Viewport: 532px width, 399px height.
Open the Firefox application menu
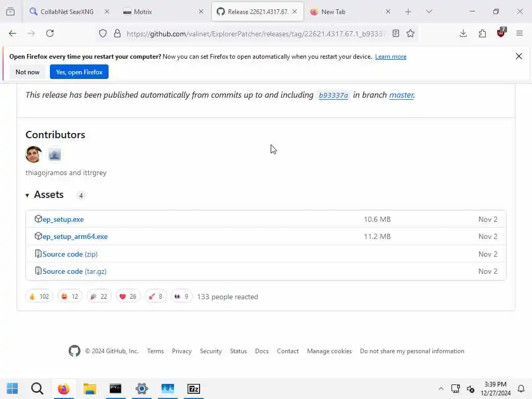(x=520, y=33)
